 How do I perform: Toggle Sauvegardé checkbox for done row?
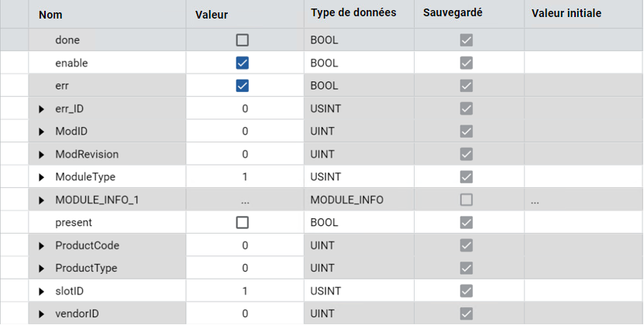coord(467,40)
